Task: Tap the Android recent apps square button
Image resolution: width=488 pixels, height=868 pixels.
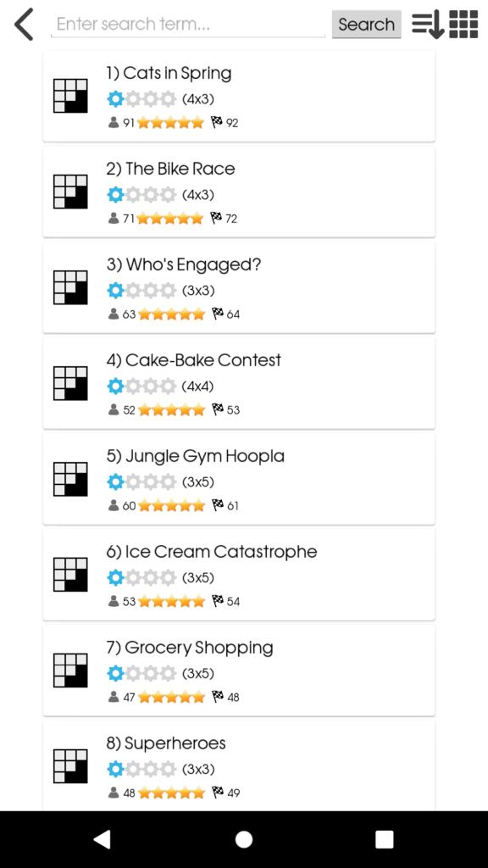Action: click(x=385, y=839)
